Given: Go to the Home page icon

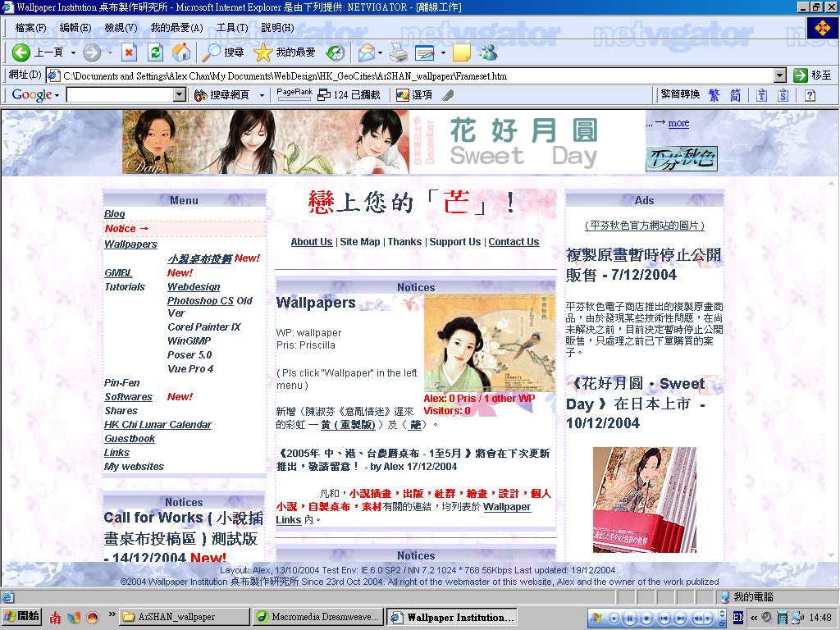Looking at the screenshot, I should pos(181,52).
